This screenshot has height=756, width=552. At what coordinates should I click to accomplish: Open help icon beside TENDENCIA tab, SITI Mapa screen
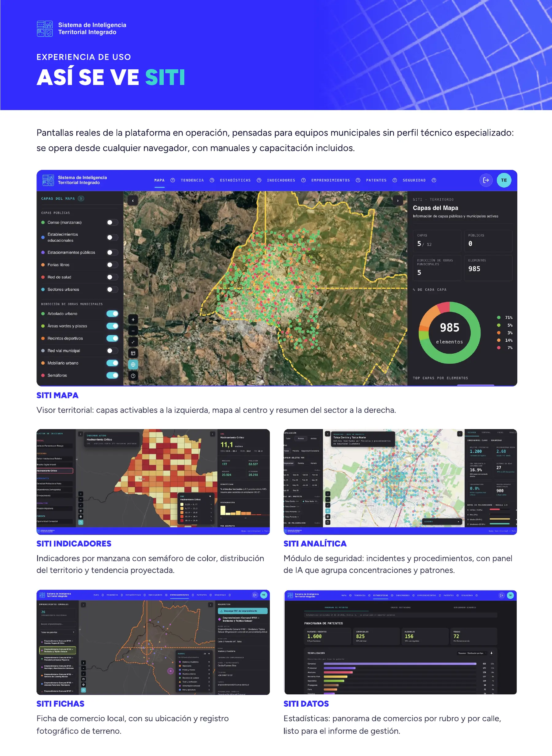pos(212,180)
